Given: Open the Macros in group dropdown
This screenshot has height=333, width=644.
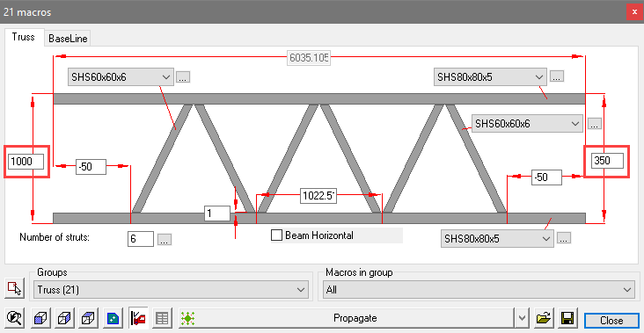Looking at the screenshot, I should tap(479, 290).
